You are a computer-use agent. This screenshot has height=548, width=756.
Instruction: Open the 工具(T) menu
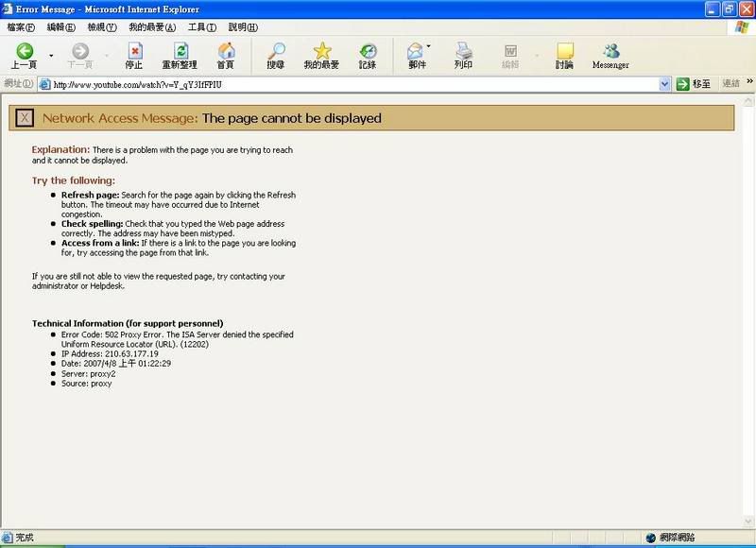(x=202, y=27)
